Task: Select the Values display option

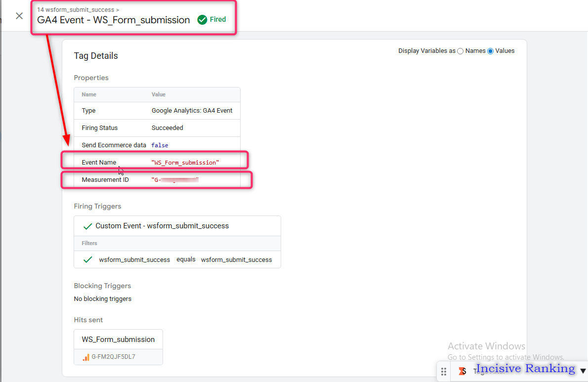Action: click(490, 51)
